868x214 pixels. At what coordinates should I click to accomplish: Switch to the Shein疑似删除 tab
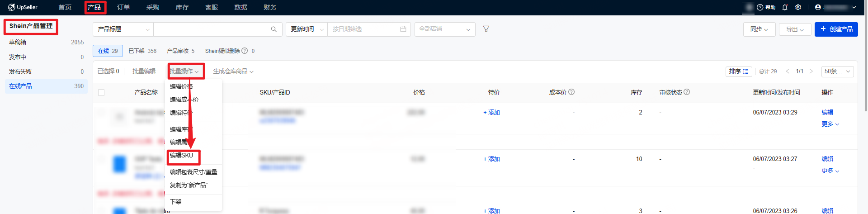[x=230, y=51]
